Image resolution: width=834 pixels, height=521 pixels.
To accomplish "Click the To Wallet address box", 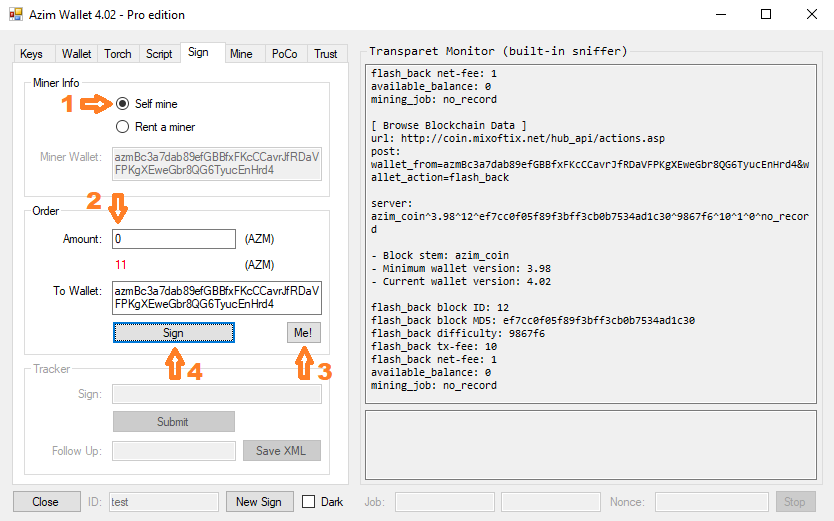I will [217, 298].
